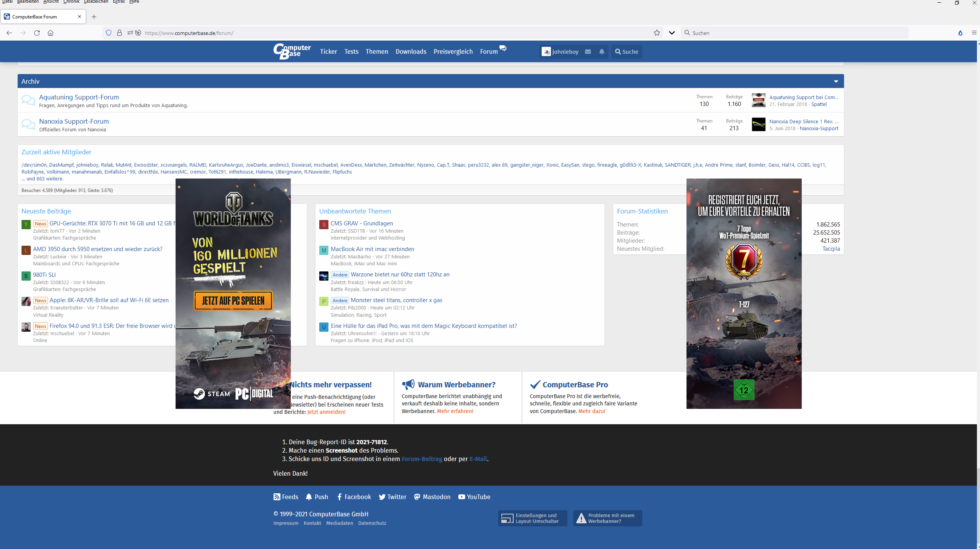Open the Chronik menu

tap(71, 2)
